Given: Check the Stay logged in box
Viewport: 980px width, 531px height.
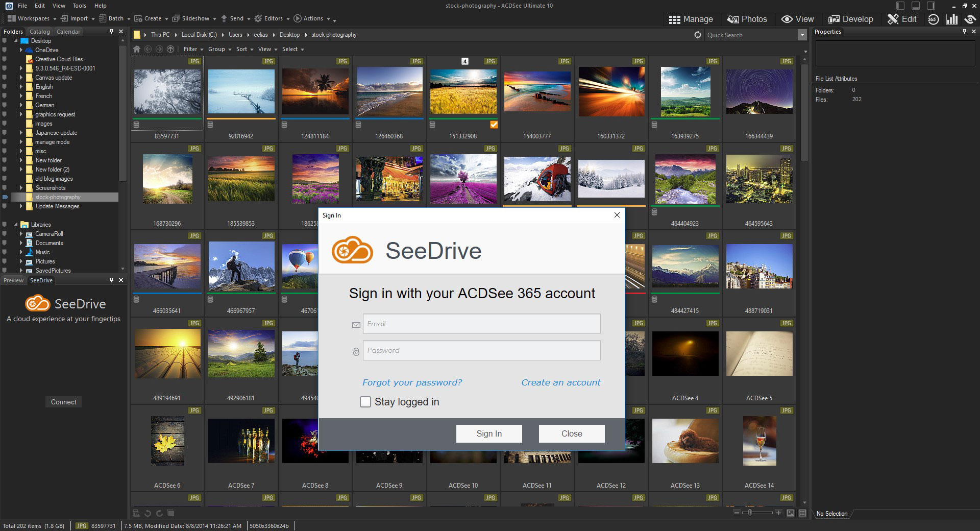Looking at the screenshot, I should pos(365,402).
